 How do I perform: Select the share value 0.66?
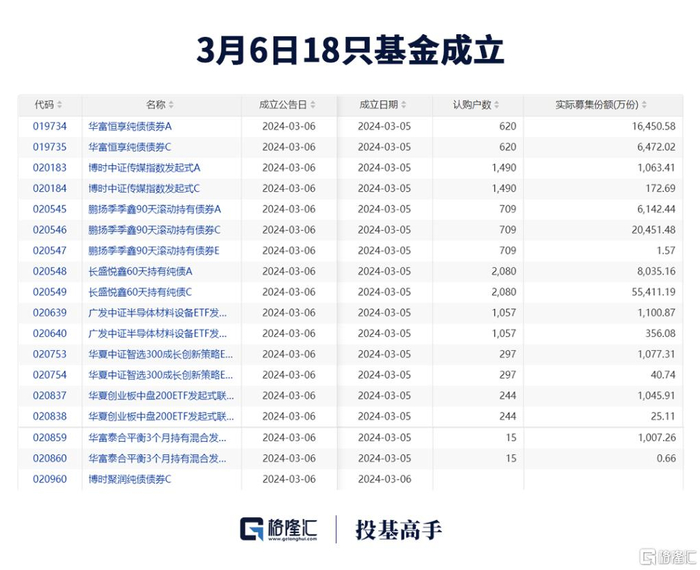pyautogui.click(x=667, y=458)
